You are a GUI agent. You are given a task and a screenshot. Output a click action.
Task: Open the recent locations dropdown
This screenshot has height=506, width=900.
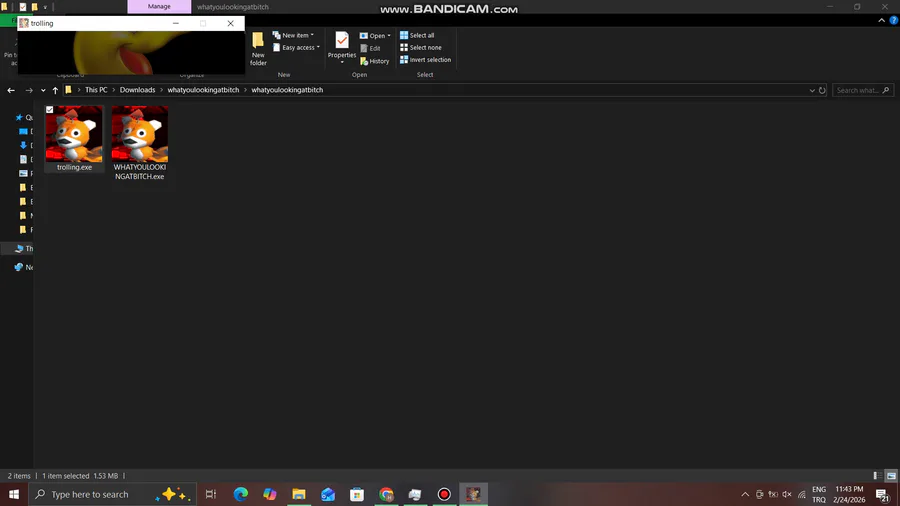coord(43,90)
